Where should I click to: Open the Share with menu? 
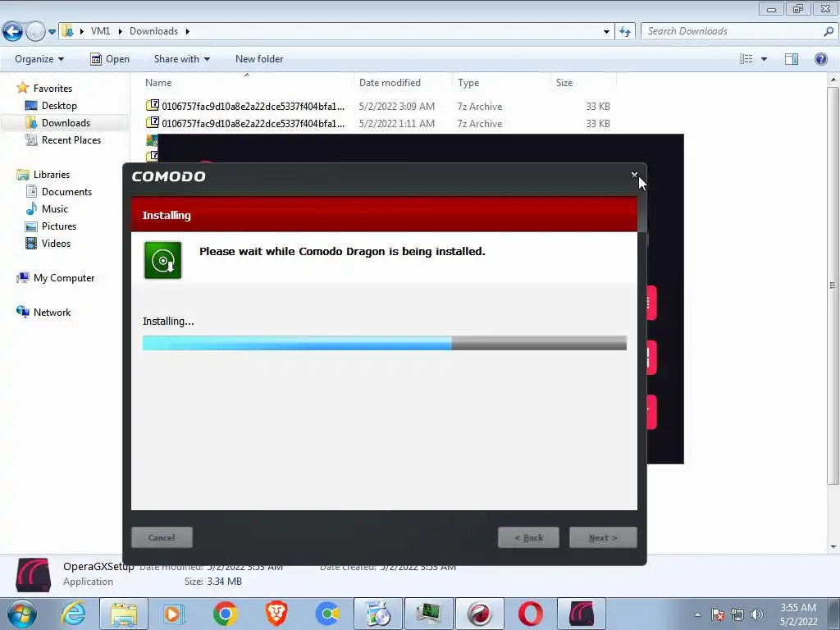point(181,59)
